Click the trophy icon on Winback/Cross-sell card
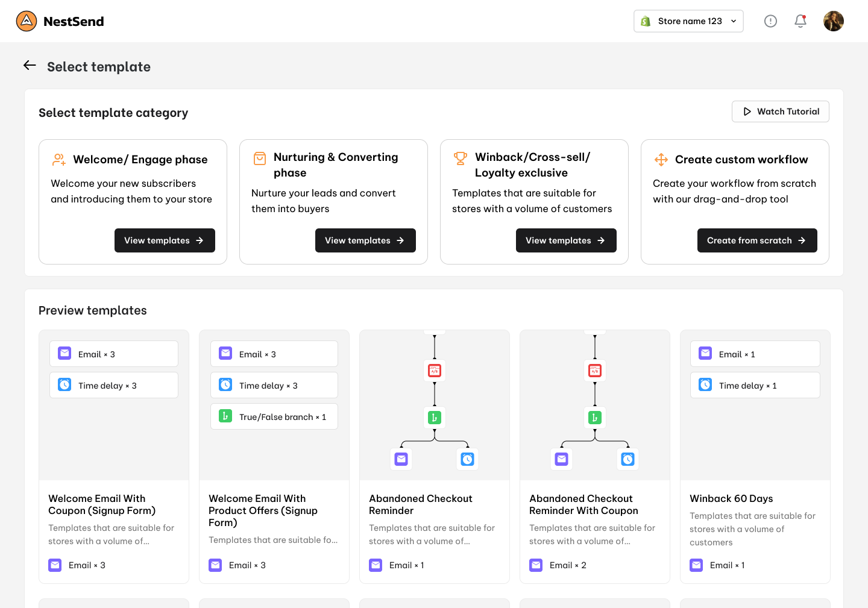The image size is (868, 608). click(x=461, y=158)
